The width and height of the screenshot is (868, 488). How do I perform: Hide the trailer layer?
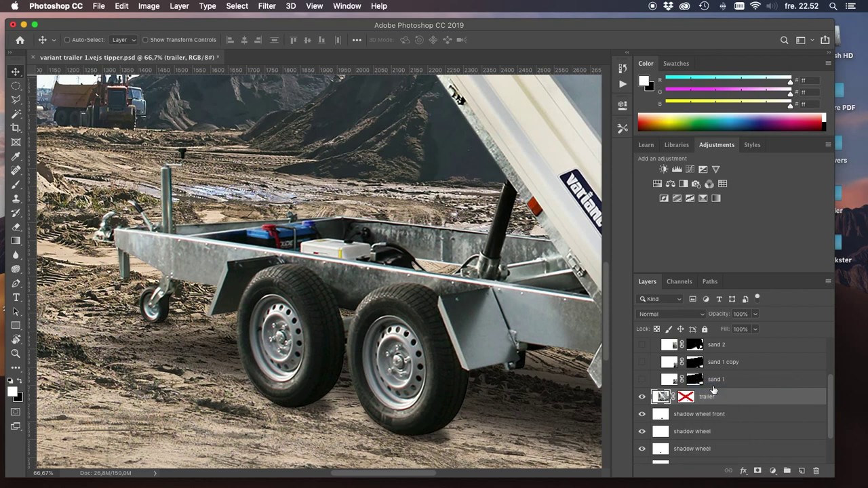pos(642,396)
